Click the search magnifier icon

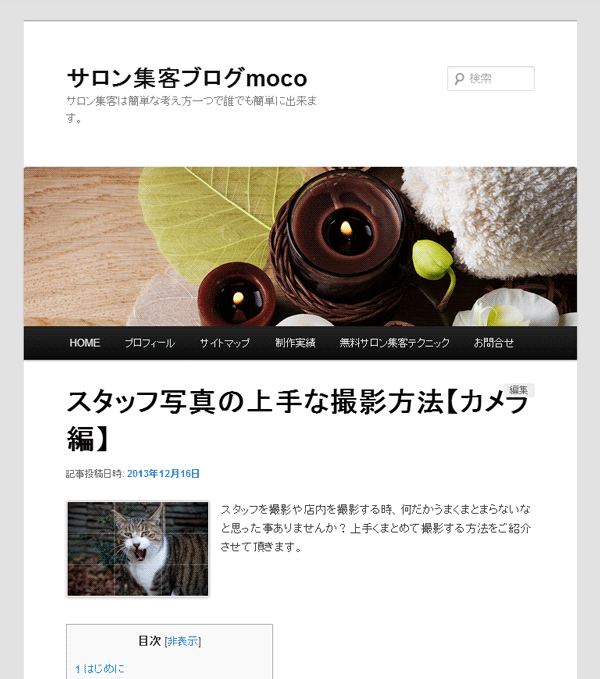459,79
